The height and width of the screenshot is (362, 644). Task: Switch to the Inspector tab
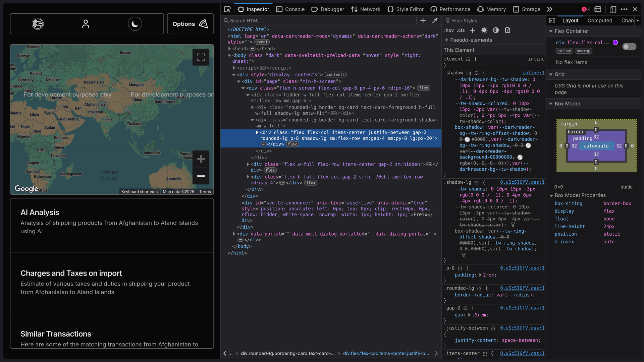click(x=254, y=9)
